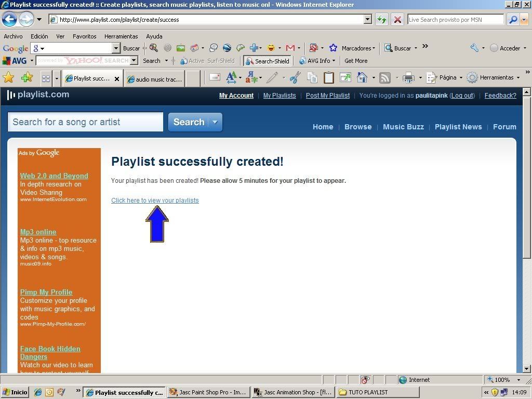Screen dimensions: 532x399
Task: Toggle the AVG Search-Shield button
Action: [x=267, y=61]
